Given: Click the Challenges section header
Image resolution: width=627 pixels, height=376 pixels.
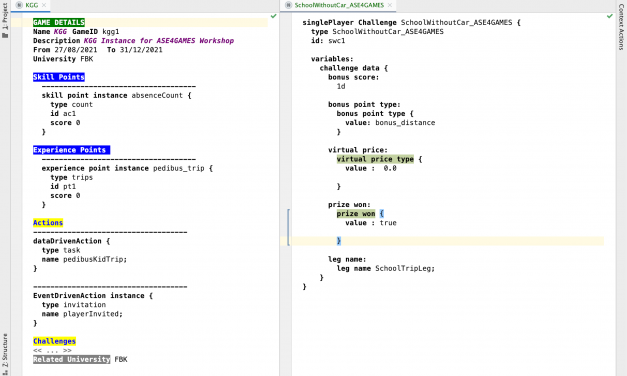Looking at the screenshot, I should 54,341.
